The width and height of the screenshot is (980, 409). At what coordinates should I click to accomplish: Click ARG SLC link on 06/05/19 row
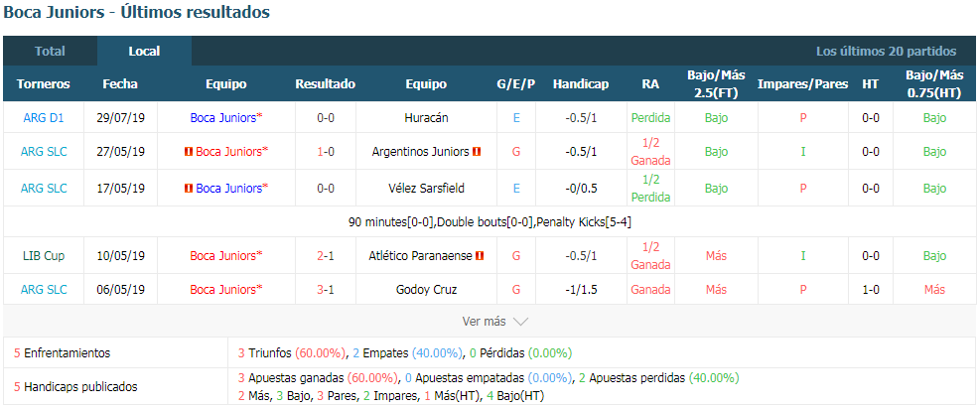pyautogui.click(x=43, y=290)
